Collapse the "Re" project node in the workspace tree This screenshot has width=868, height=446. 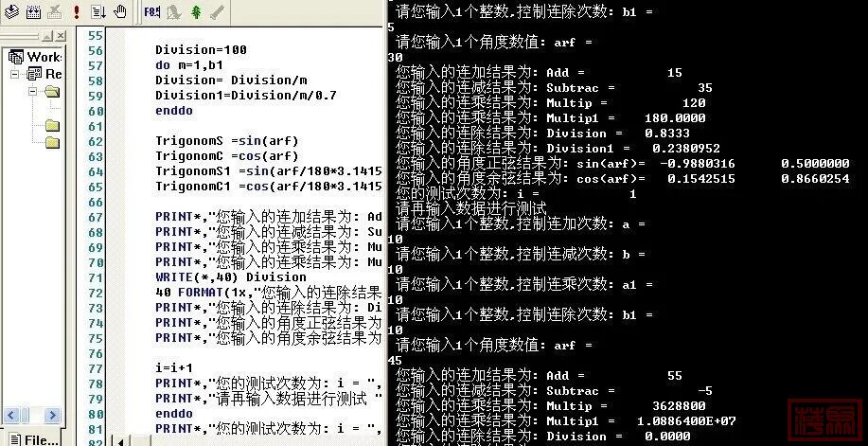[x=11, y=74]
